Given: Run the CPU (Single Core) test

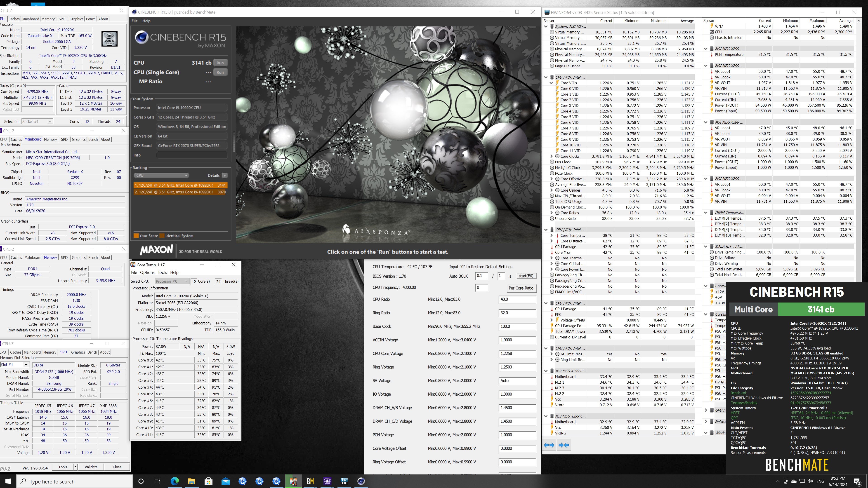Looking at the screenshot, I should 220,72.
